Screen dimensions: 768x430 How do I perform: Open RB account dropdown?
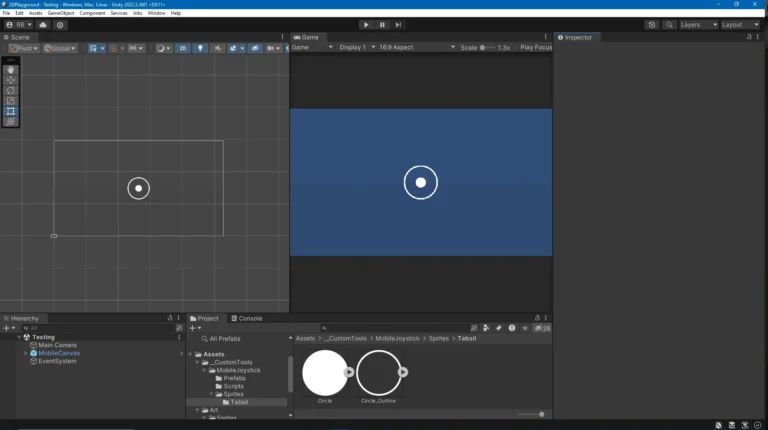coord(19,25)
